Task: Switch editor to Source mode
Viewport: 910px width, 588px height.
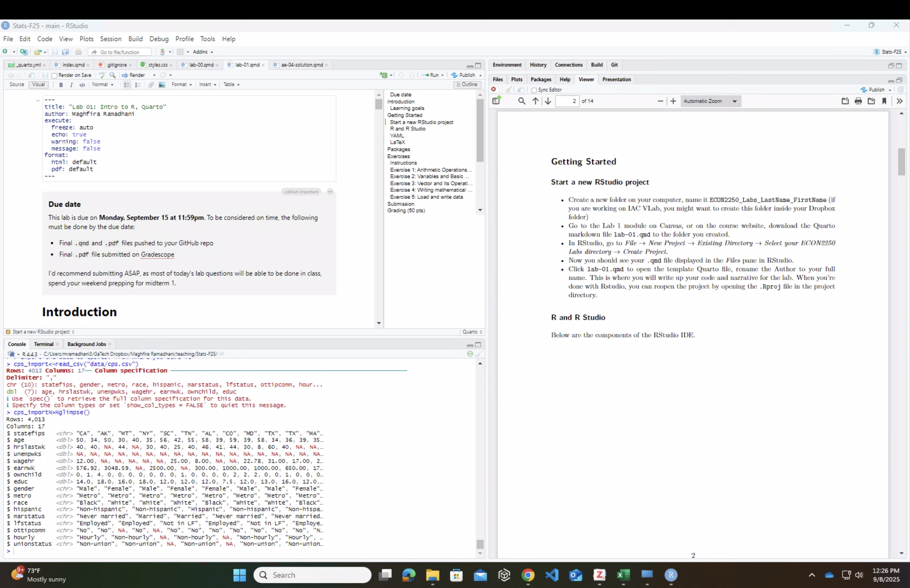Action: click(16, 84)
